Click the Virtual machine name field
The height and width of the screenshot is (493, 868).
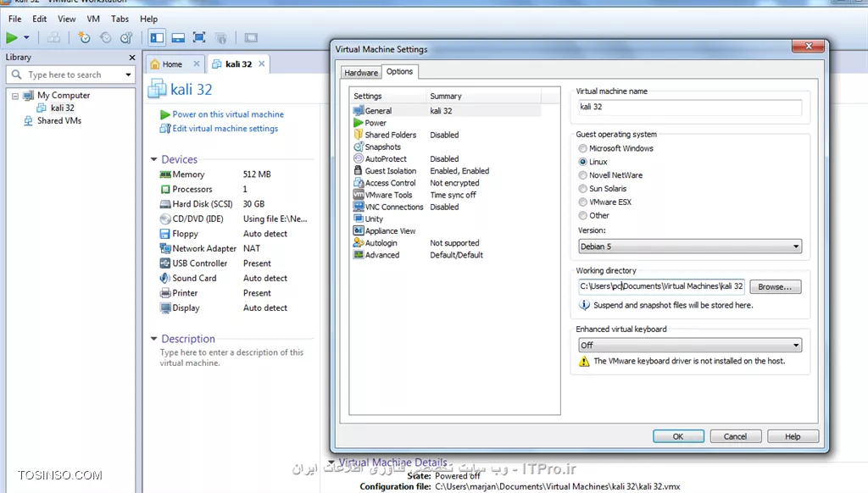pyautogui.click(x=690, y=107)
